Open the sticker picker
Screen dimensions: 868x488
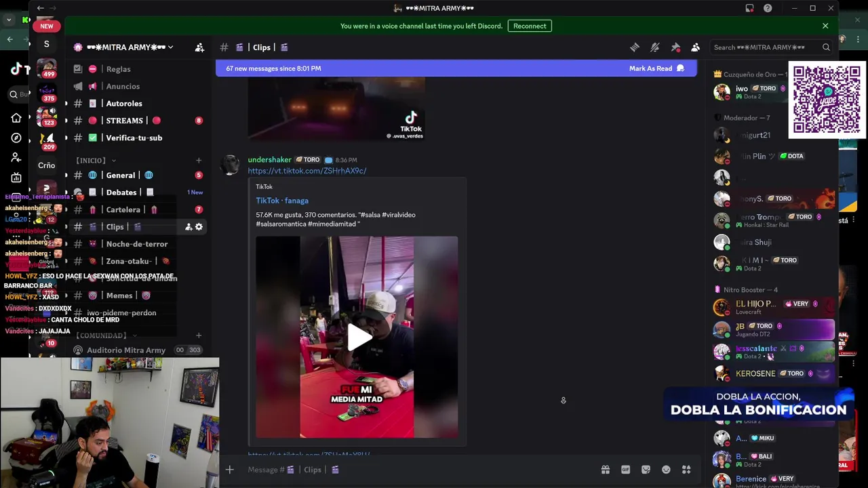click(x=646, y=470)
